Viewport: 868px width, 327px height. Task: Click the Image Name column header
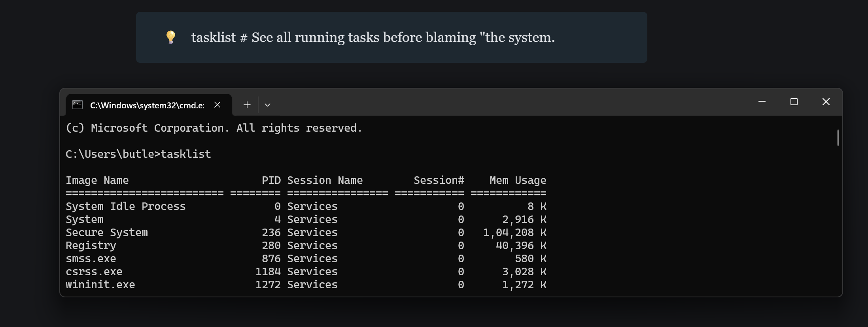[97, 180]
